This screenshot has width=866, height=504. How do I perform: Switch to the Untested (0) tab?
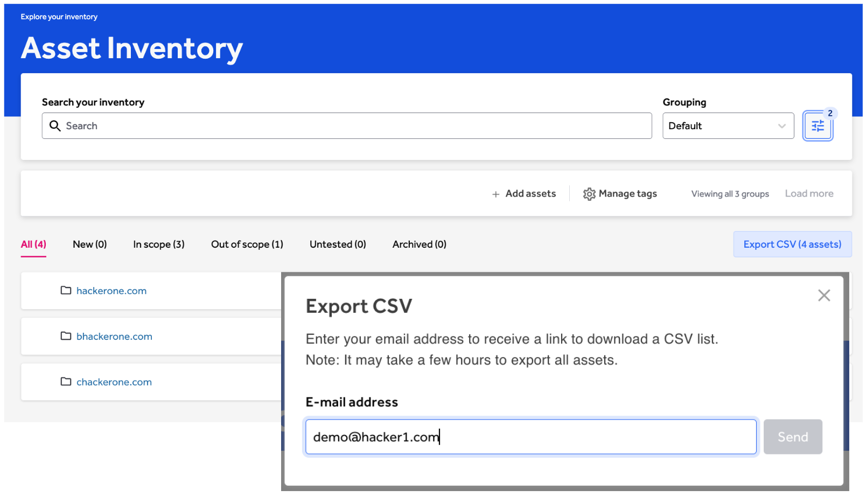[x=338, y=244]
